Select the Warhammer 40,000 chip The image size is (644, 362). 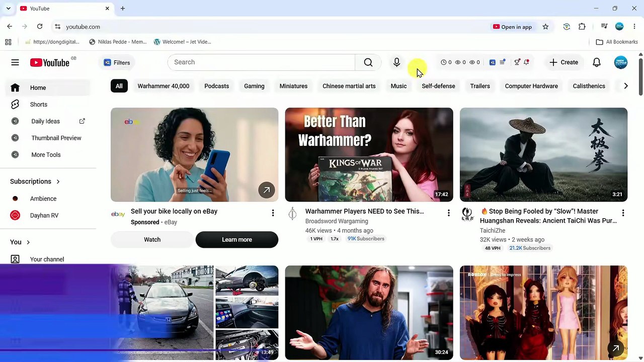[164, 86]
